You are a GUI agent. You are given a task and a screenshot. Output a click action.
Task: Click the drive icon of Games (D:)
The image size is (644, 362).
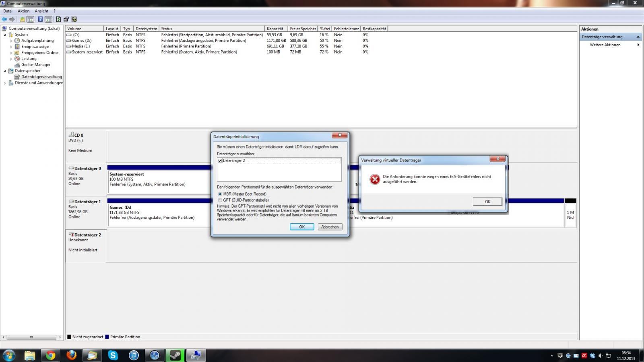click(x=69, y=41)
